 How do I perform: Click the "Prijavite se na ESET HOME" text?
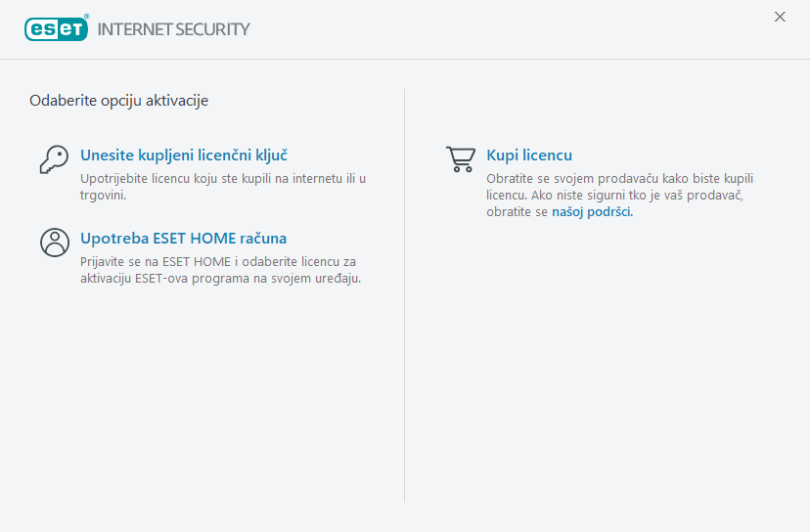(x=157, y=261)
